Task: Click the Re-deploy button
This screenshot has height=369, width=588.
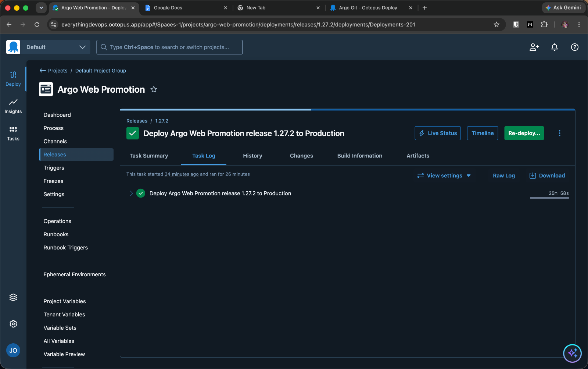Action: [x=524, y=133]
